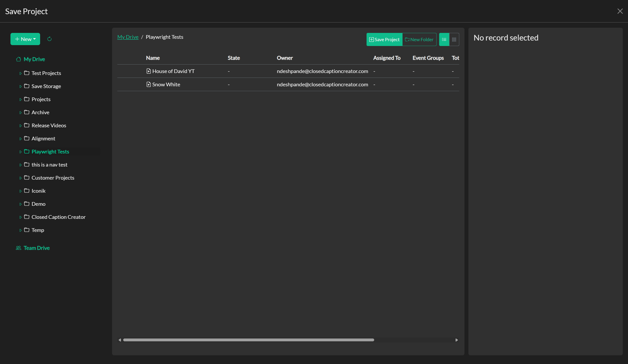This screenshot has height=364, width=628.
Task: Expand the Test Projects folder
Action: click(21, 73)
